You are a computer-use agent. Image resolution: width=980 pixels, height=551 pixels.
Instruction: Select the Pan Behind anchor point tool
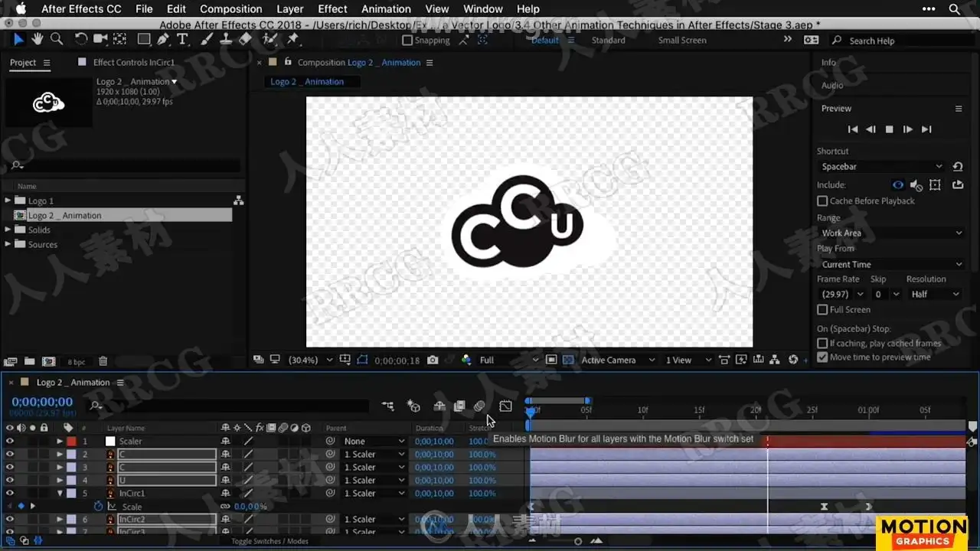point(120,39)
